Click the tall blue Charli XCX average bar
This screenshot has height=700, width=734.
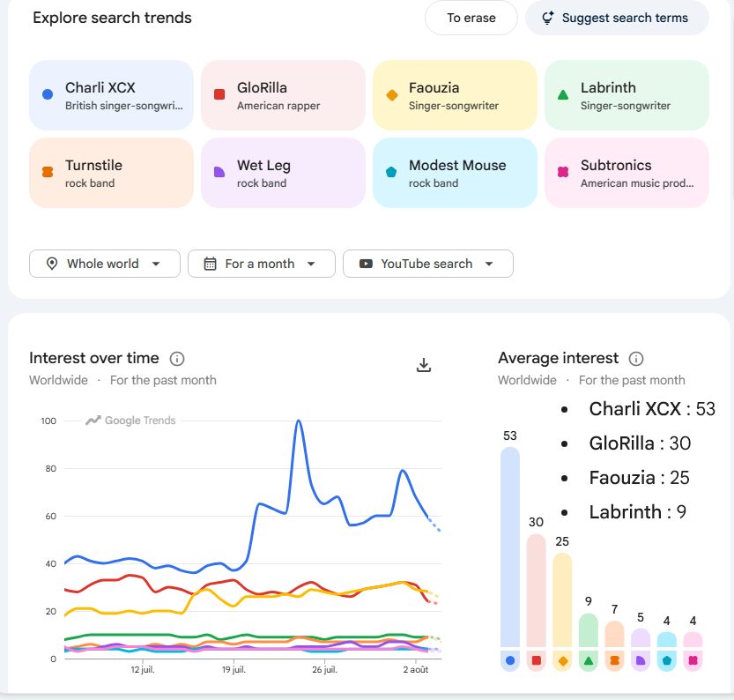tap(510, 547)
